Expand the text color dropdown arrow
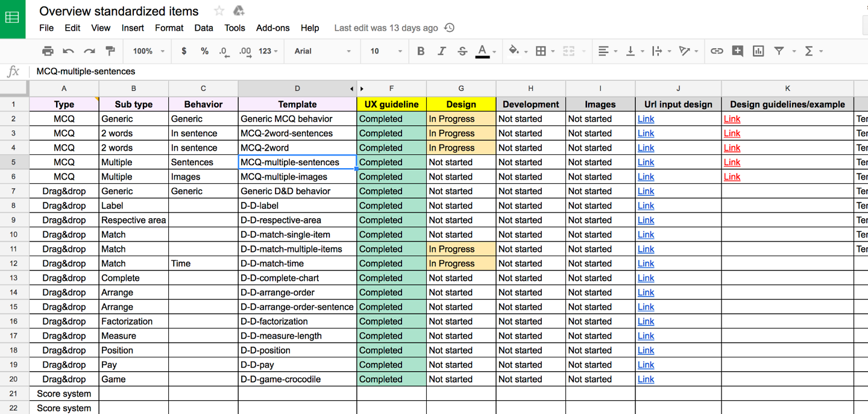Viewport: 868px width, 414px height. coord(494,52)
